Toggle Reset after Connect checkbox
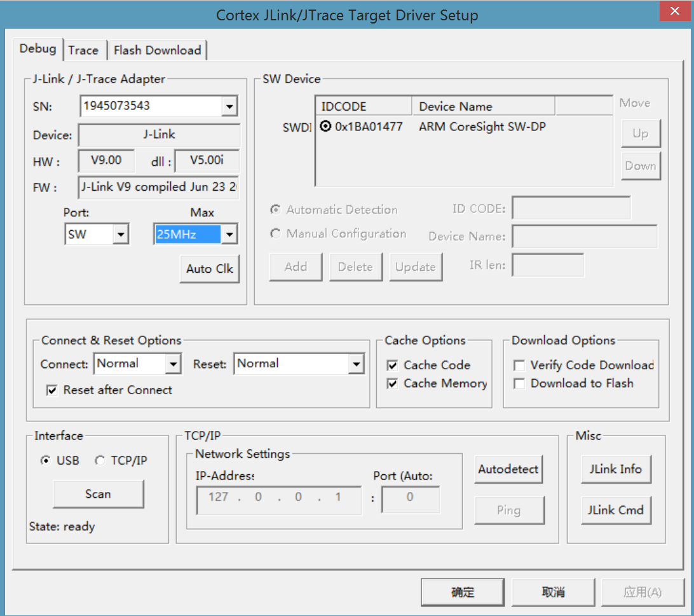 [x=51, y=390]
